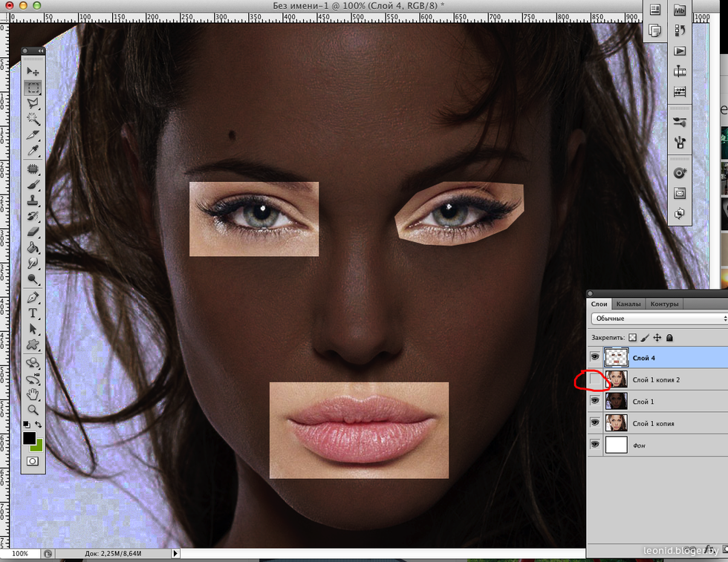Open the Animation timeline panel icon

[x=679, y=71]
